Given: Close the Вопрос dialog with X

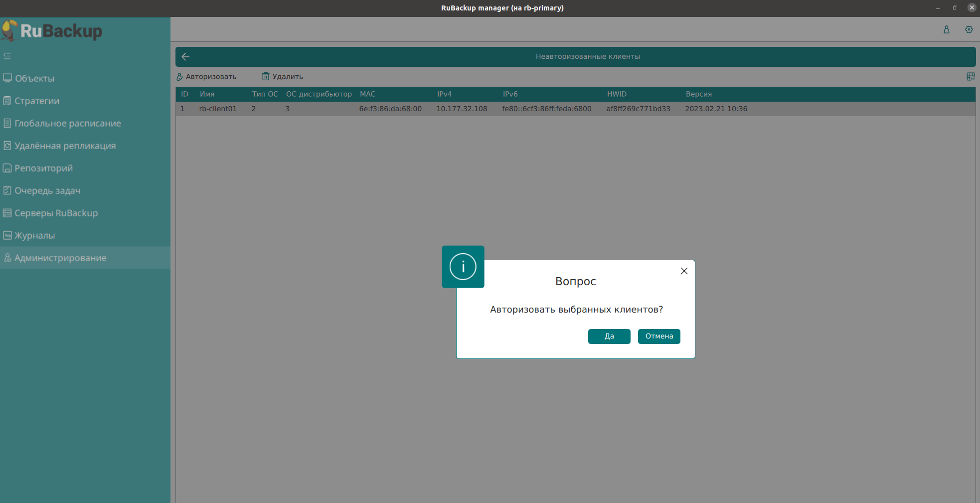Looking at the screenshot, I should pyautogui.click(x=684, y=271).
